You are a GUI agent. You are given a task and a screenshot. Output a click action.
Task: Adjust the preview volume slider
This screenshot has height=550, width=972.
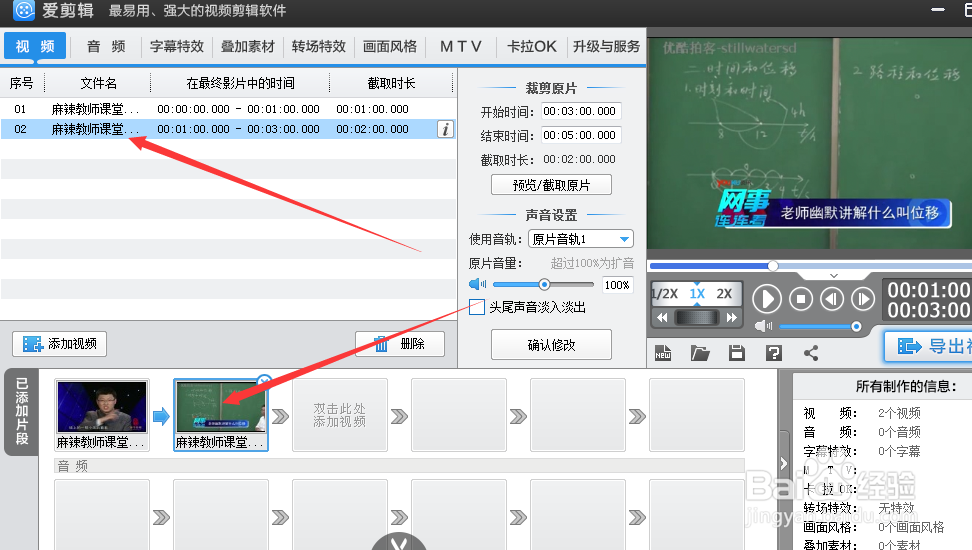820,326
